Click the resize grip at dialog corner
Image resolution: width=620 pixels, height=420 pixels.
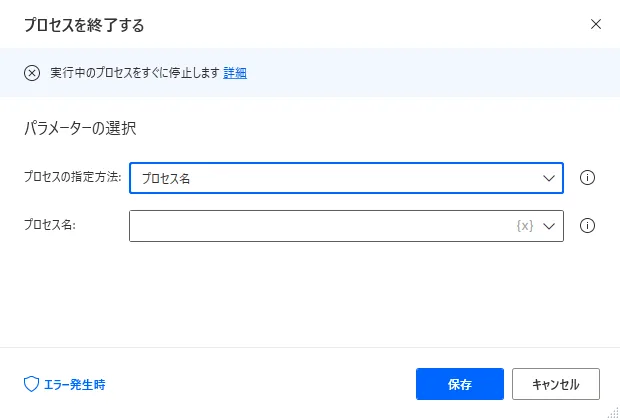click(x=613, y=413)
